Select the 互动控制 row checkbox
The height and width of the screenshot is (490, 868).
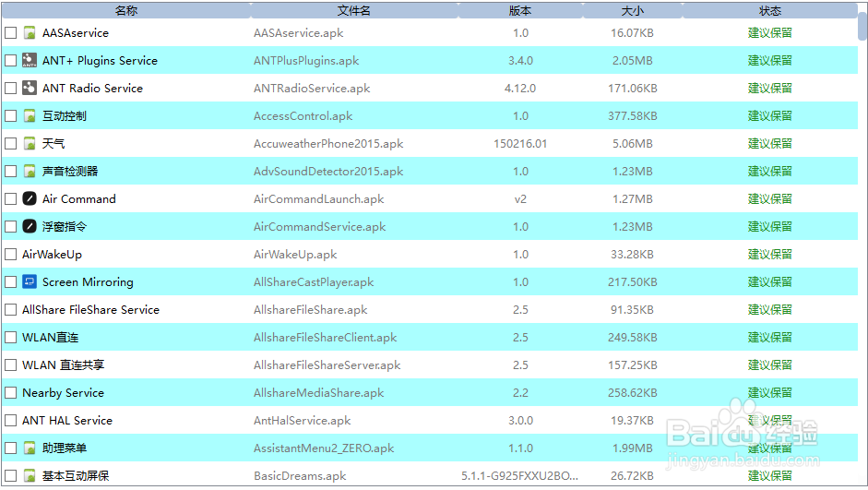[10, 115]
